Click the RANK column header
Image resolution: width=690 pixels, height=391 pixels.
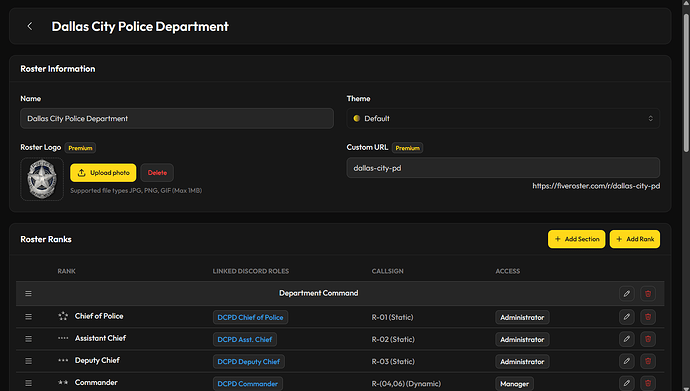point(66,271)
